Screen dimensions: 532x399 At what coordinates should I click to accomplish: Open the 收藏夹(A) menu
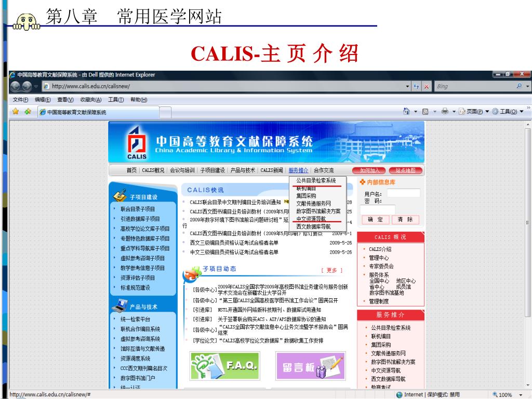[90, 100]
